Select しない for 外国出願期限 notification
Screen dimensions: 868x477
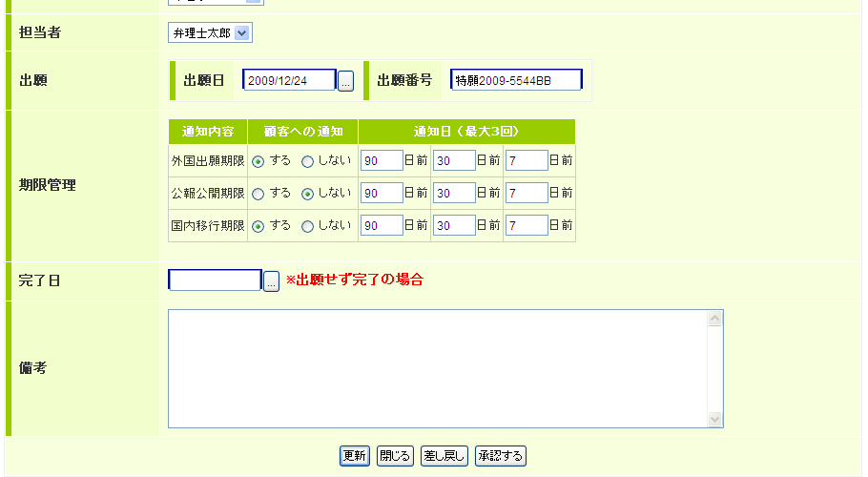[307, 161]
